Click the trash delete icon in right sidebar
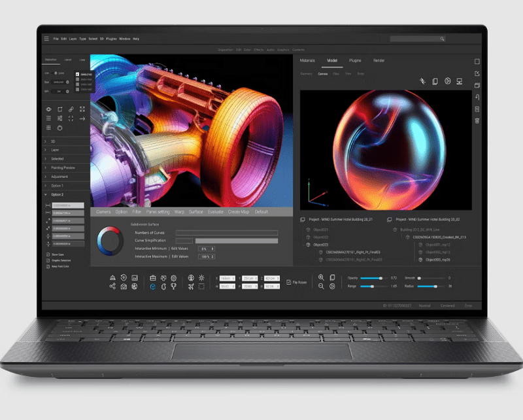This screenshot has height=420, width=523. 477,121
